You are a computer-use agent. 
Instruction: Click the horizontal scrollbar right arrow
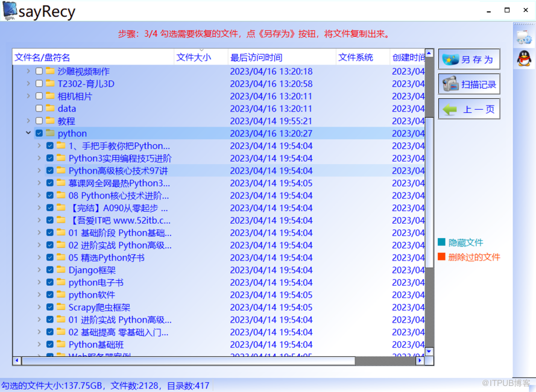tap(420, 361)
